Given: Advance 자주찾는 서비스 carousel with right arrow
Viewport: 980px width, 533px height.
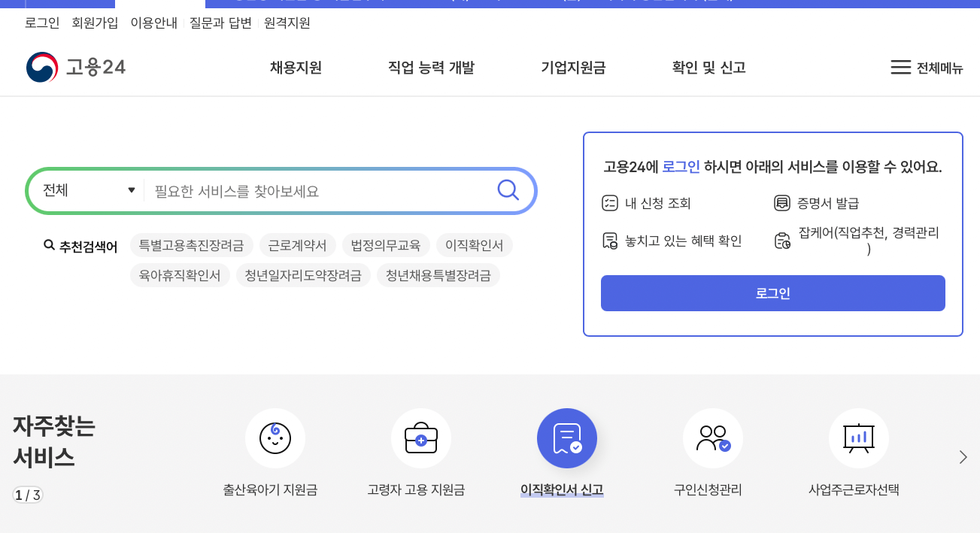Looking at the screenshot, I should pyautogui.click(x=962, y=456).
